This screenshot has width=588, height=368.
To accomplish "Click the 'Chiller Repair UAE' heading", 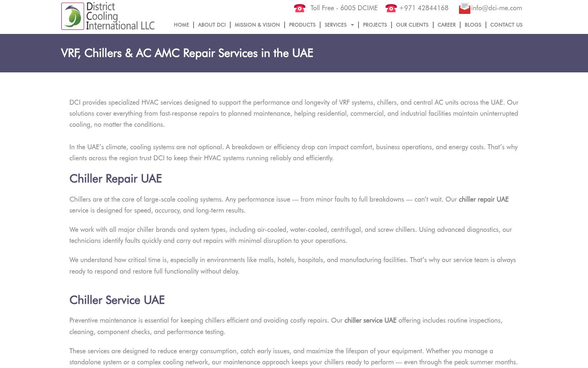I will click(116, 179).
